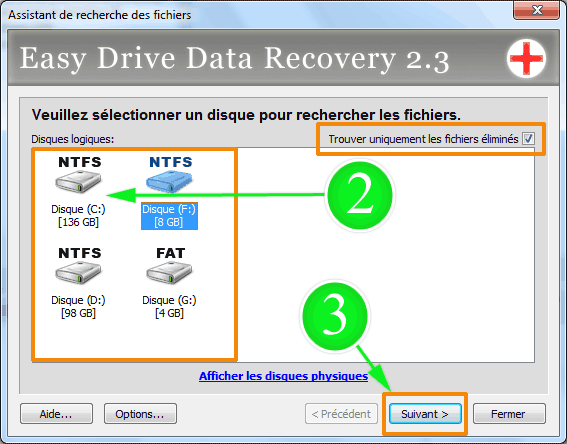Screen dimensions: 567x444
Task: Click the disabled < Précédent button
Action: [341, 414]
